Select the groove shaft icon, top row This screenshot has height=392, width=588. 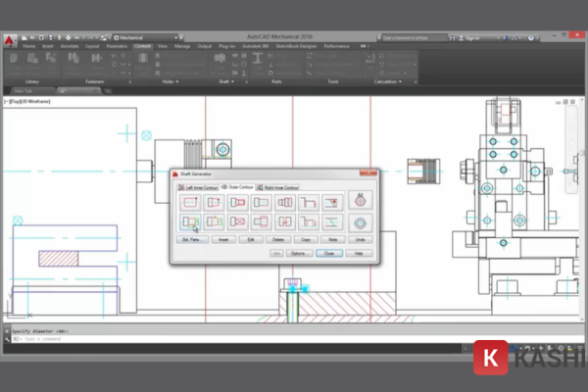[284, 203]
